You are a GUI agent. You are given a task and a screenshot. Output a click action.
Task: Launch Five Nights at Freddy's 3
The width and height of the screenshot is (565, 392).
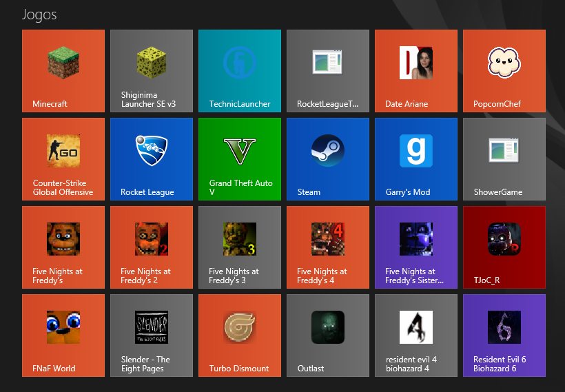240,247
